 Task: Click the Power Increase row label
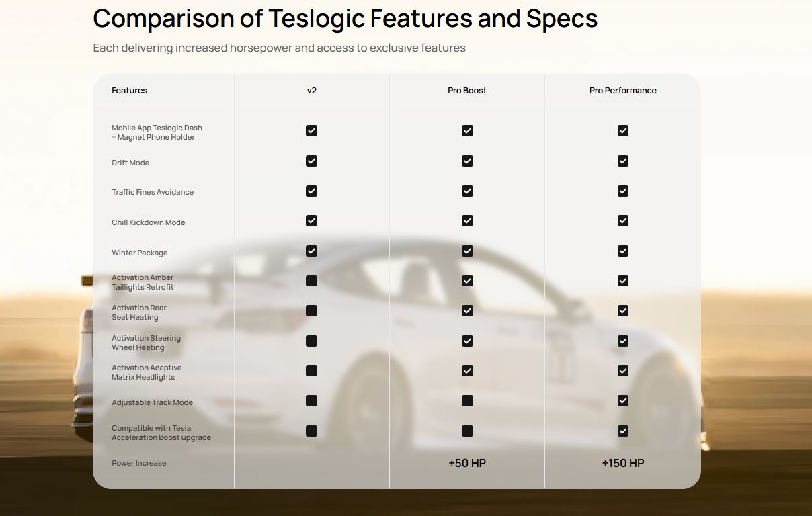[x=139, y=463]
